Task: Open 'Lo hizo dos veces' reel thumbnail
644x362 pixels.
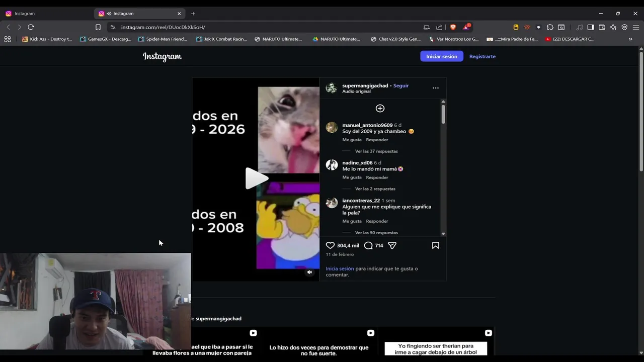Action: 319,342
